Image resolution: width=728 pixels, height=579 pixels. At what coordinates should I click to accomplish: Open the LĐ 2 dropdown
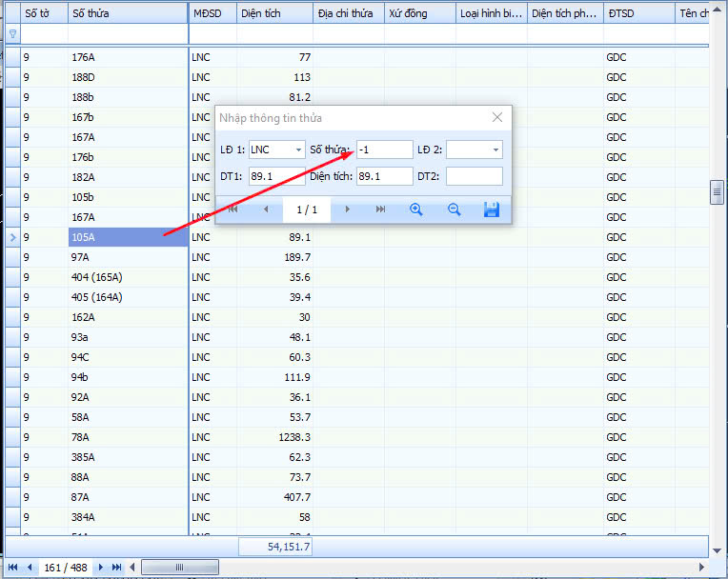click(x=495, y=150)
